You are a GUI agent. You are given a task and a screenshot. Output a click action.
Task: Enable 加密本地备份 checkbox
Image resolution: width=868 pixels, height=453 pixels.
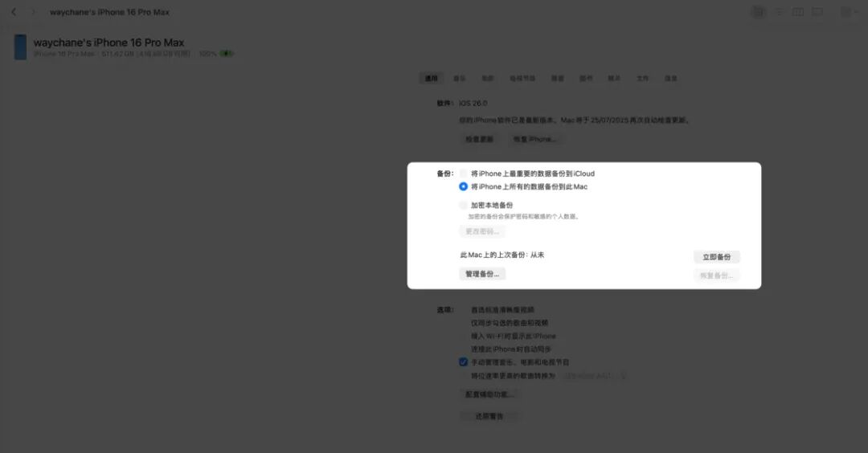coord(464,205)
